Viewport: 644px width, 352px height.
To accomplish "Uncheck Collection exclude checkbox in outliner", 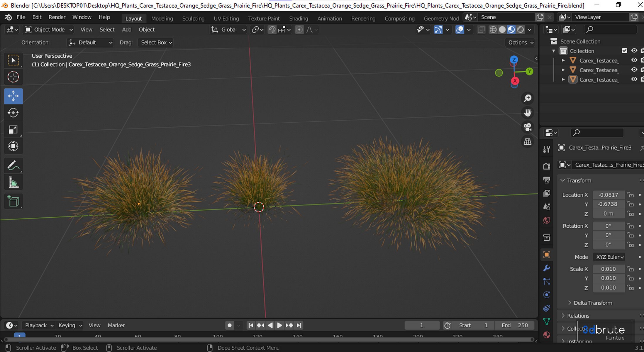I will pos(624,51).
